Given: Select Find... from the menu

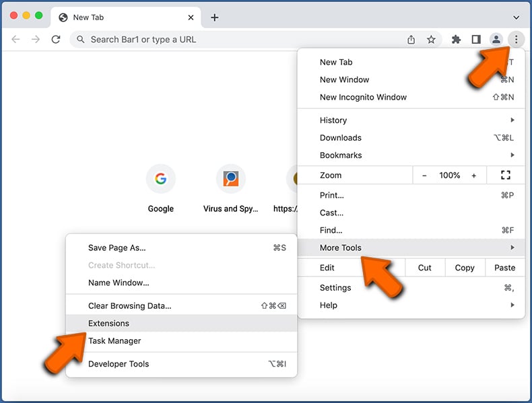Looking at the screenshot, I should pos(411,231).
